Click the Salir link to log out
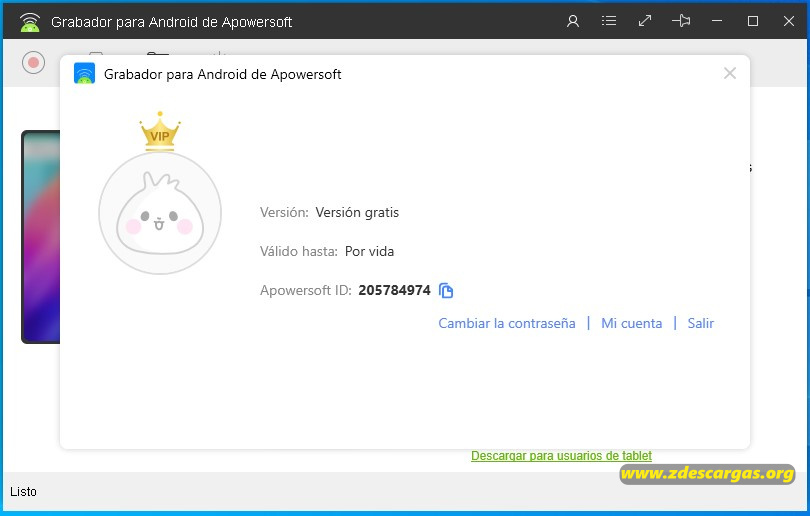This screenshot has height=516, width=810. point(700,323)
